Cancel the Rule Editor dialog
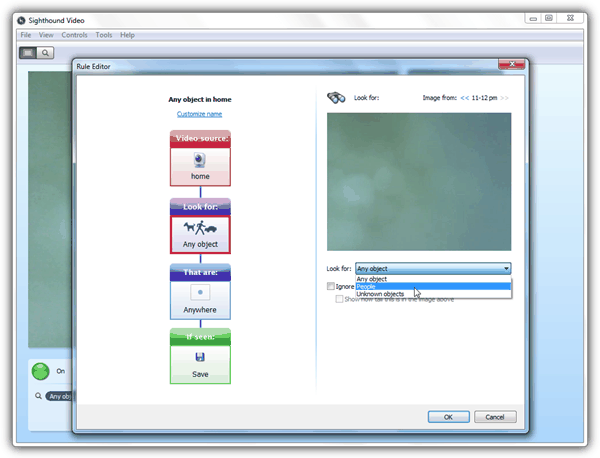This screenshot has width=600, height=458. pyautogui.click(x=495, y=417)
